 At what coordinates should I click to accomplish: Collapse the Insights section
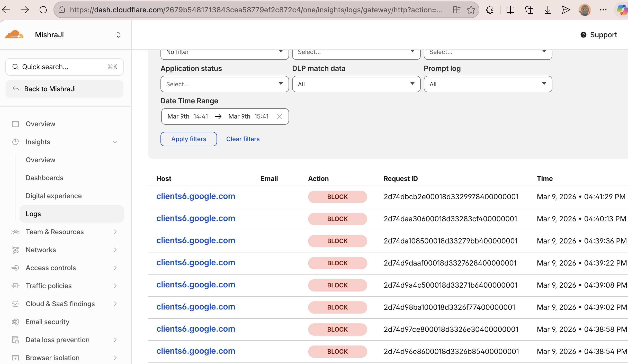click(115, 142)
